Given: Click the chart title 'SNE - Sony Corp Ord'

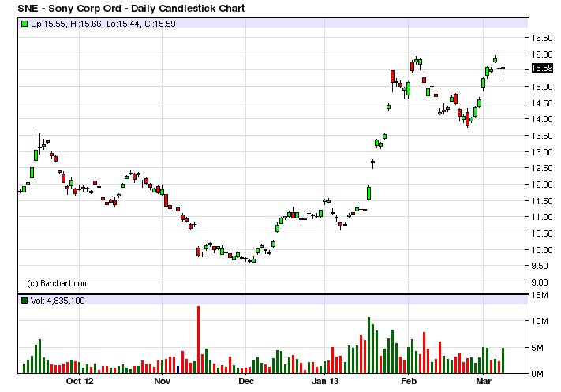Looking at the screenshot, I should click(x=69, y=8).
